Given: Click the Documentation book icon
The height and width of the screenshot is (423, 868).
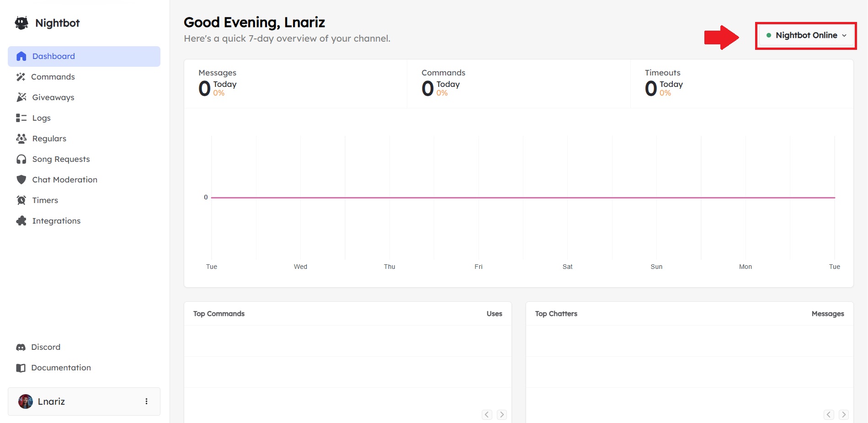Looking at the screenshot, I should pos(21,368).
